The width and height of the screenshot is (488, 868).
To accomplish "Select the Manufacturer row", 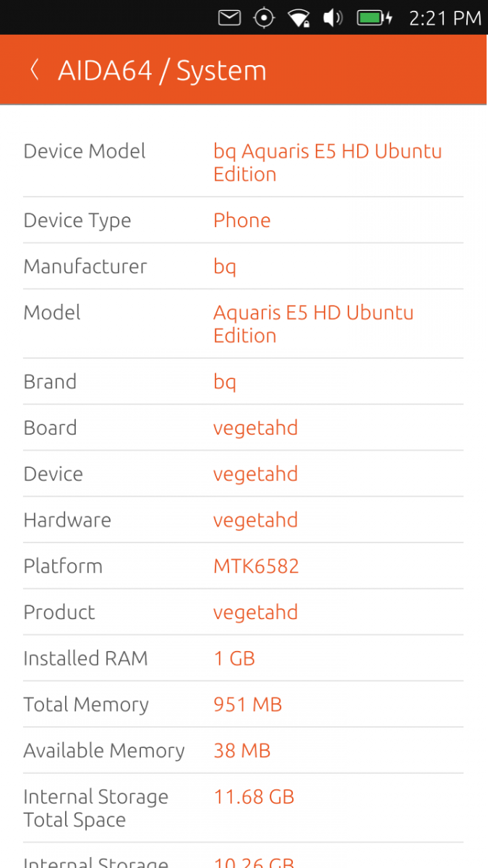I will tap(243, 266).
